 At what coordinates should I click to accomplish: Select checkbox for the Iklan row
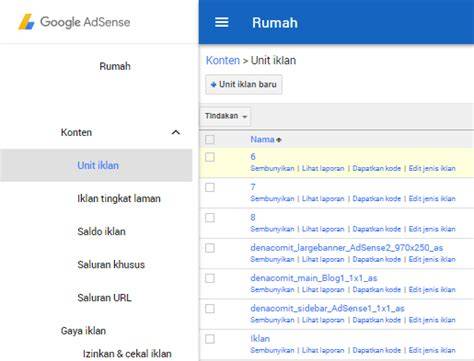(210, 339)
